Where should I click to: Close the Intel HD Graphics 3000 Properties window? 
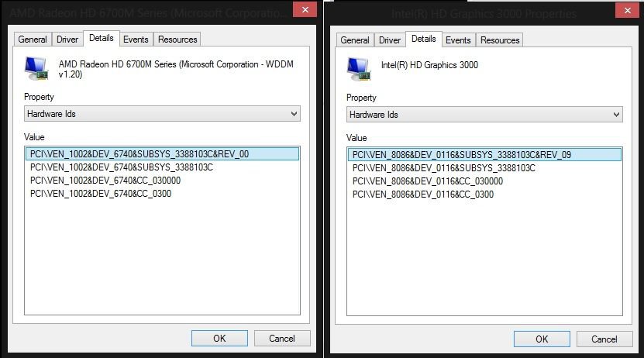coord(627,11)
